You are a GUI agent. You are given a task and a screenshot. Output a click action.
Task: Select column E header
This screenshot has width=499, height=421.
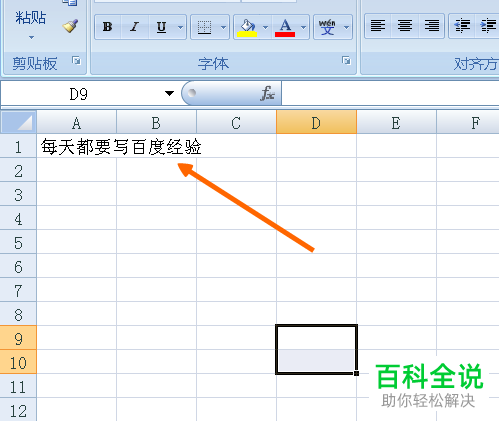[396, 123]
